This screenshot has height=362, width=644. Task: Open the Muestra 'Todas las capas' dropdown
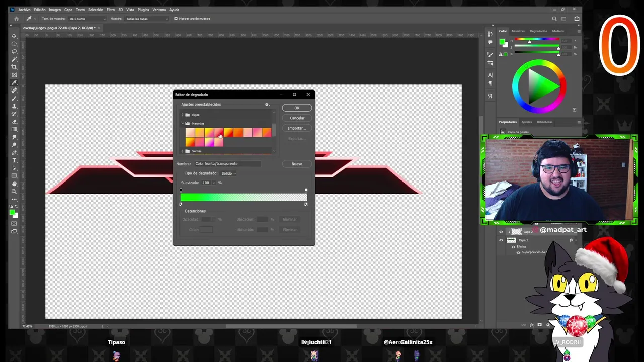click(x=146, y=19)
